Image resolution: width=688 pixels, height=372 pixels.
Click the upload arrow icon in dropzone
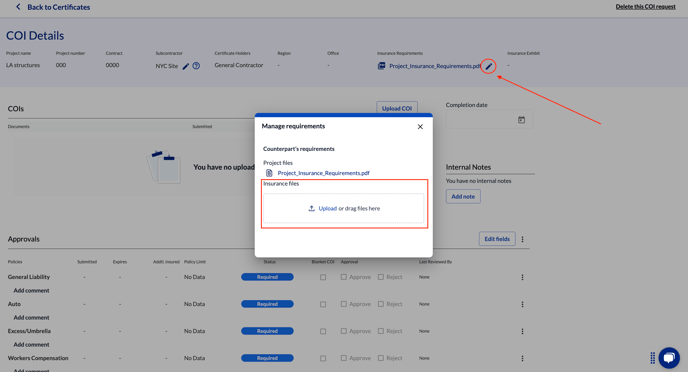(x=312, y=208)
